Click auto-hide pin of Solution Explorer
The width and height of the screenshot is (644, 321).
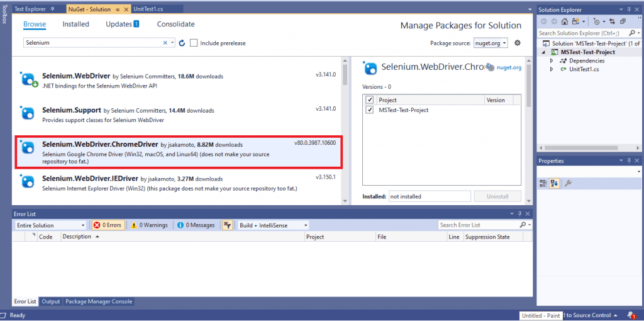tap(629, 9)
